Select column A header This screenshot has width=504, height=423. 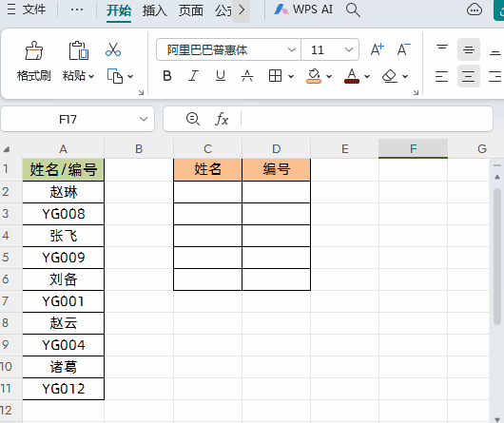[x=64, y=148]
